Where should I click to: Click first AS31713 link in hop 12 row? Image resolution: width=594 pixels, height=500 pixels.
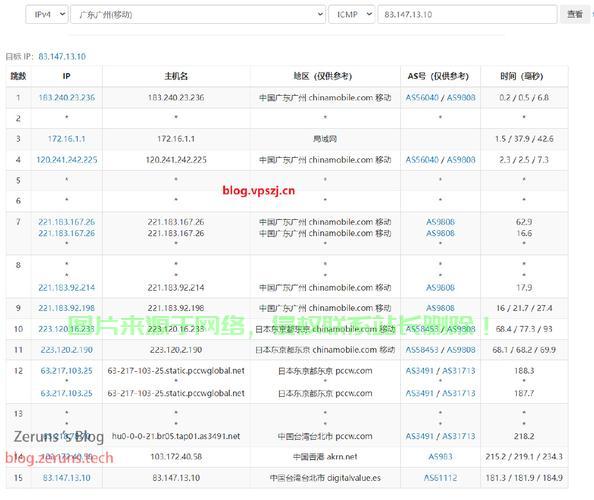click(458, 370)
